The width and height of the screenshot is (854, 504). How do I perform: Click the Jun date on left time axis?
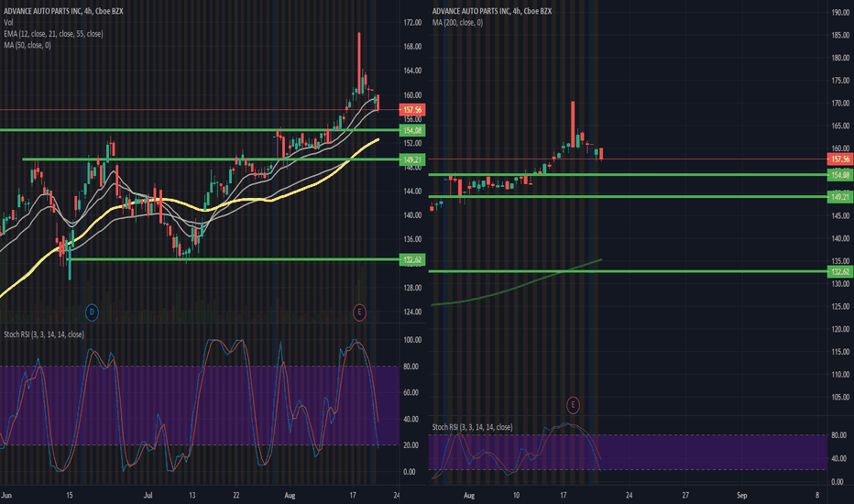pyautogui.click(x=6, y=495)
